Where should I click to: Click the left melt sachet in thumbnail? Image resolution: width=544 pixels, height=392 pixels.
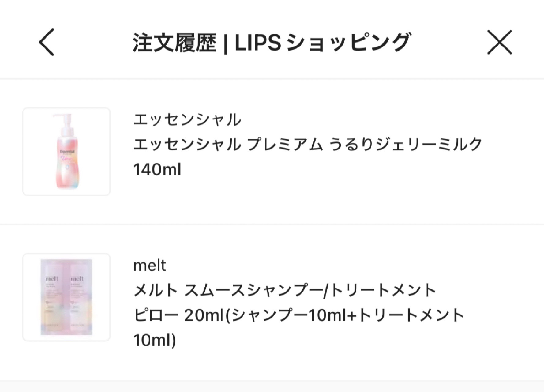click(x=52, y=297)
